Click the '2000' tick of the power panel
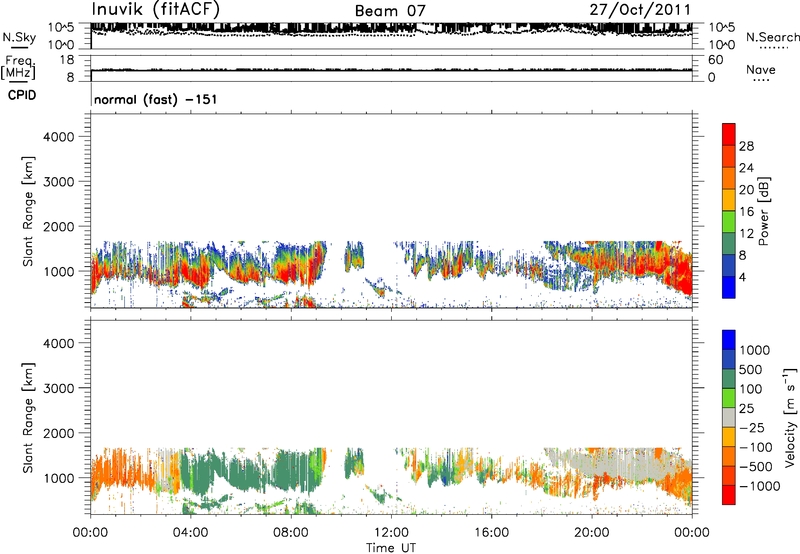The height and width of the screenshot is (554, 800). [x=59, y=226]
